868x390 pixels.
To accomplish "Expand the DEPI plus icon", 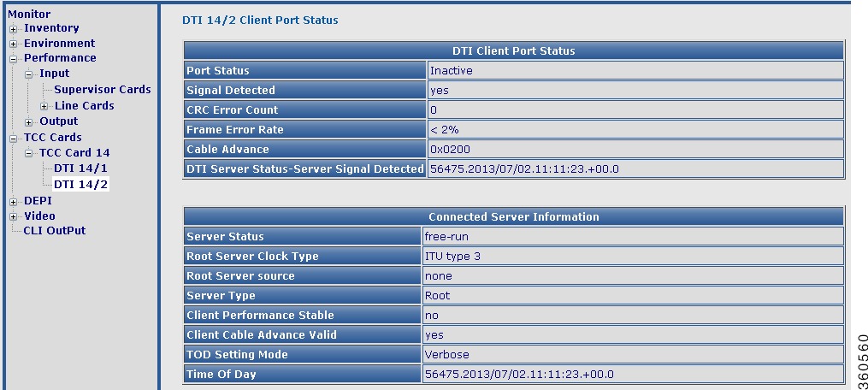I will click(x=13, y=202).
